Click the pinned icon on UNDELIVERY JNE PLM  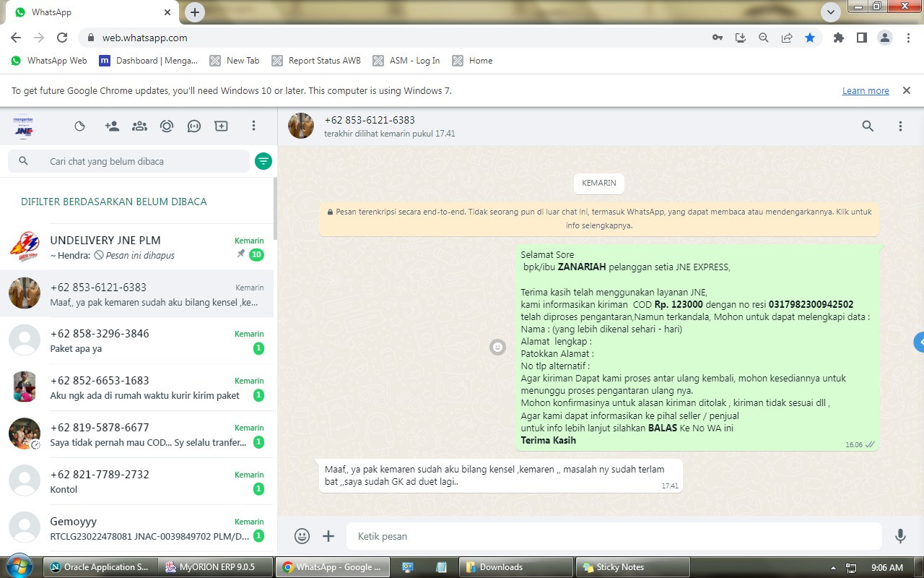click(x=241, y=254)
